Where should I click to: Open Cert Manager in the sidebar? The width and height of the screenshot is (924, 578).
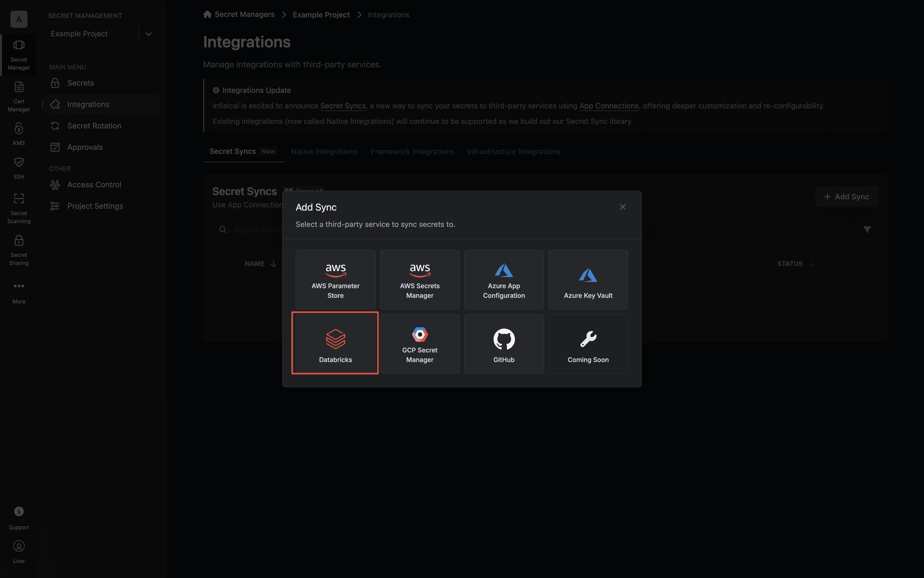[x=19, y=97]
